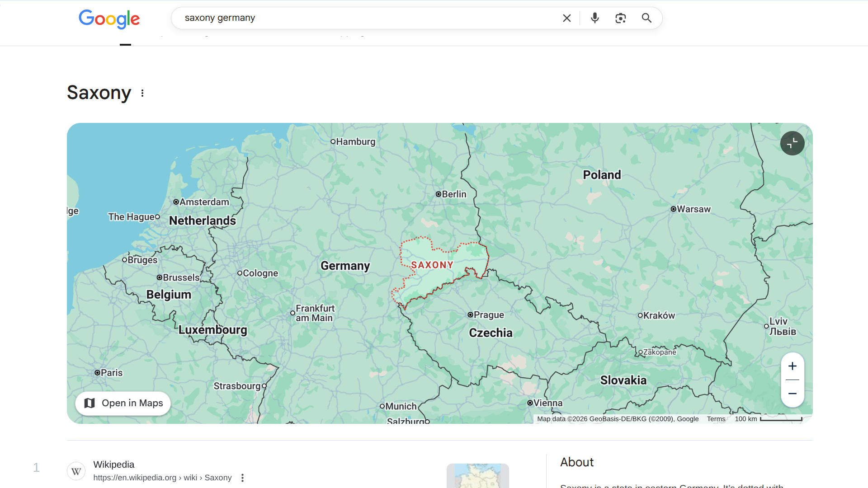Click the Google logo
868x488 pixels.
pyautogui.click(x=109, y=19)
